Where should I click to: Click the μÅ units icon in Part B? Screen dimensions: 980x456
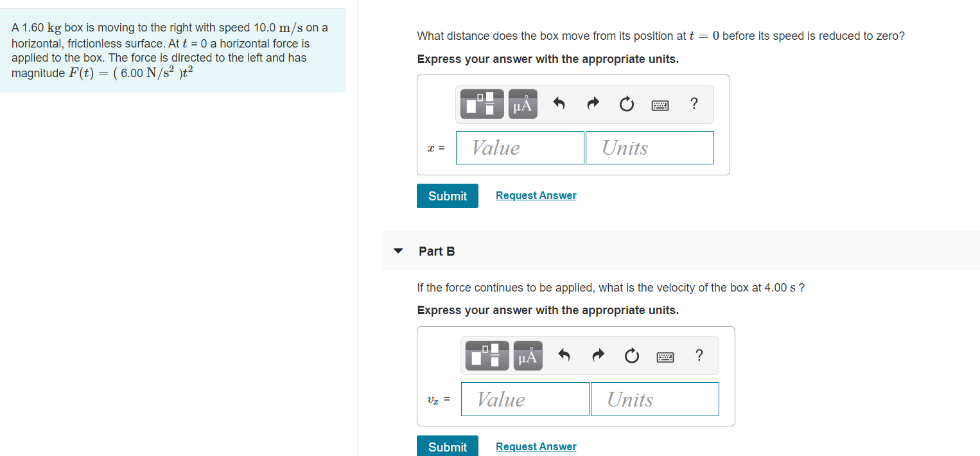pos(527,355)
